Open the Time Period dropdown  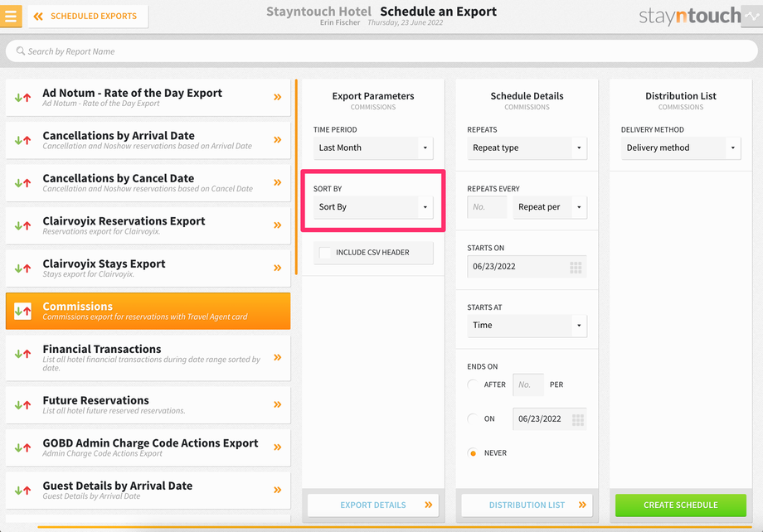(373, 148)
